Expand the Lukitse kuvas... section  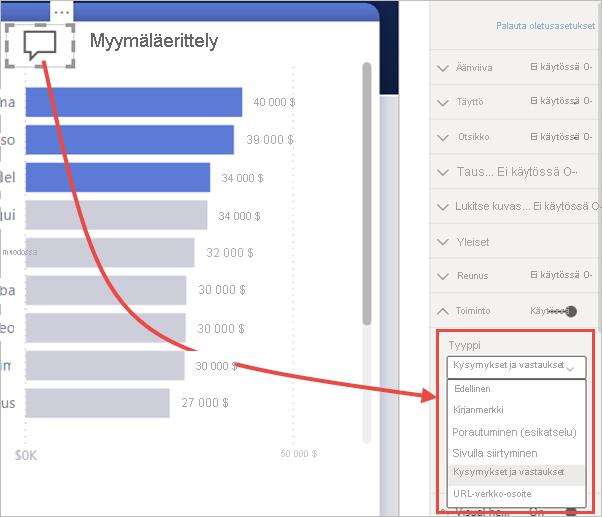443,207
